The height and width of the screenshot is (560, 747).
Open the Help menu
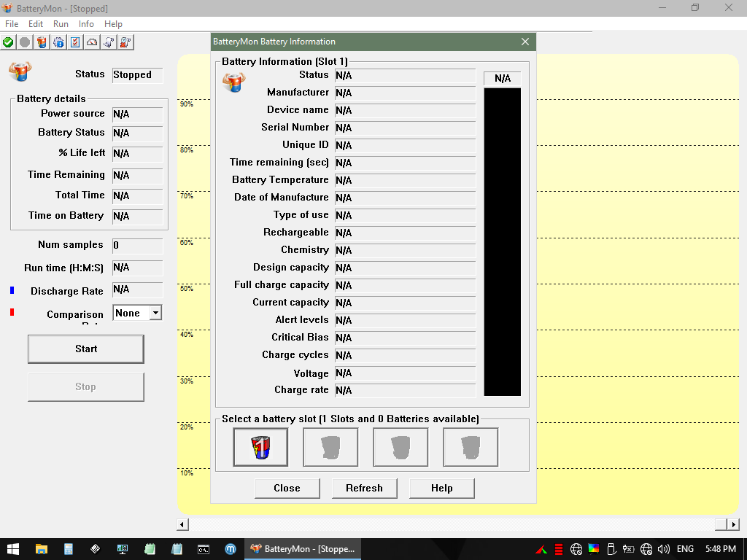click(x=113, y=24)
